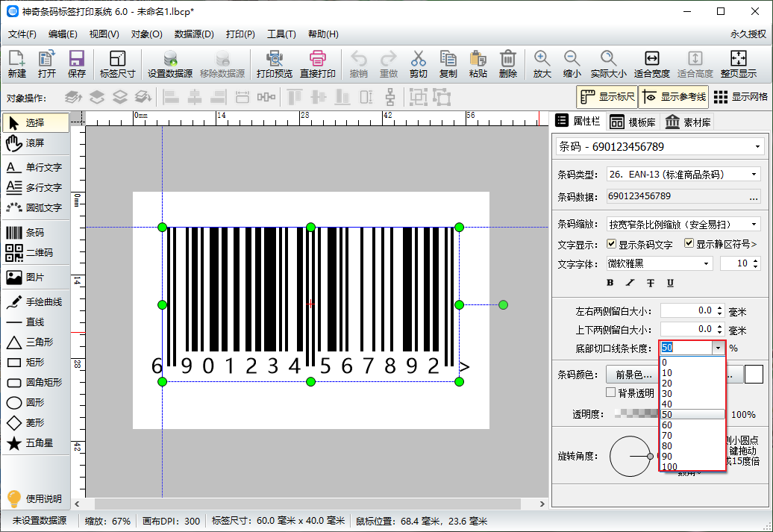Screen dimensions: 773x532
Task: Choose 70 in the dropdown list
Action: coord(692,435)
